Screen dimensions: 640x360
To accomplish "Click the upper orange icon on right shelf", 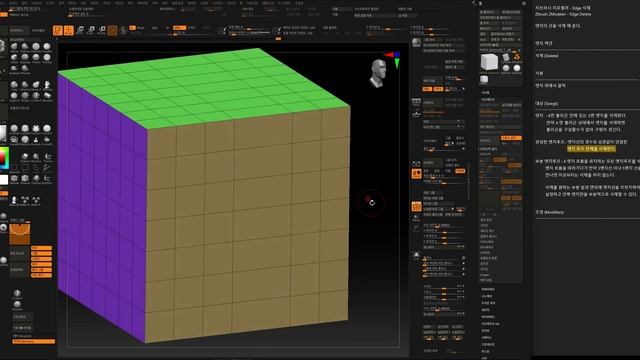I will 416,174.
